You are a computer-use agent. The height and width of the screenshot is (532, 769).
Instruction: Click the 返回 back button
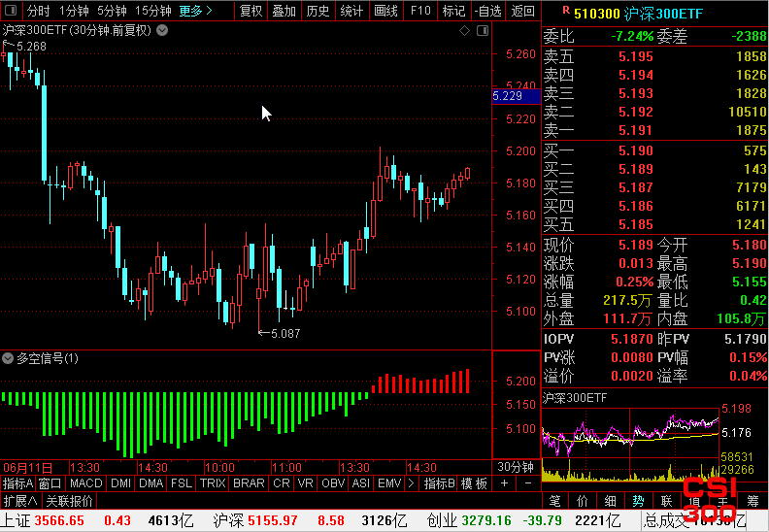522,11
